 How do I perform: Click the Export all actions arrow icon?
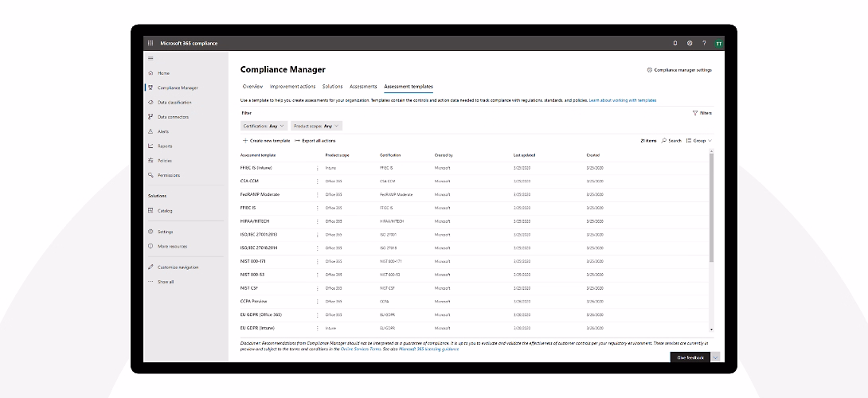tap(297, 141)
